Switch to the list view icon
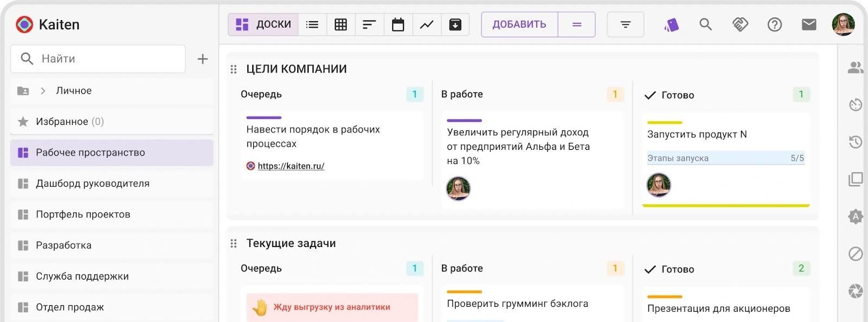 pyautogui.click(x=312, y=24)
